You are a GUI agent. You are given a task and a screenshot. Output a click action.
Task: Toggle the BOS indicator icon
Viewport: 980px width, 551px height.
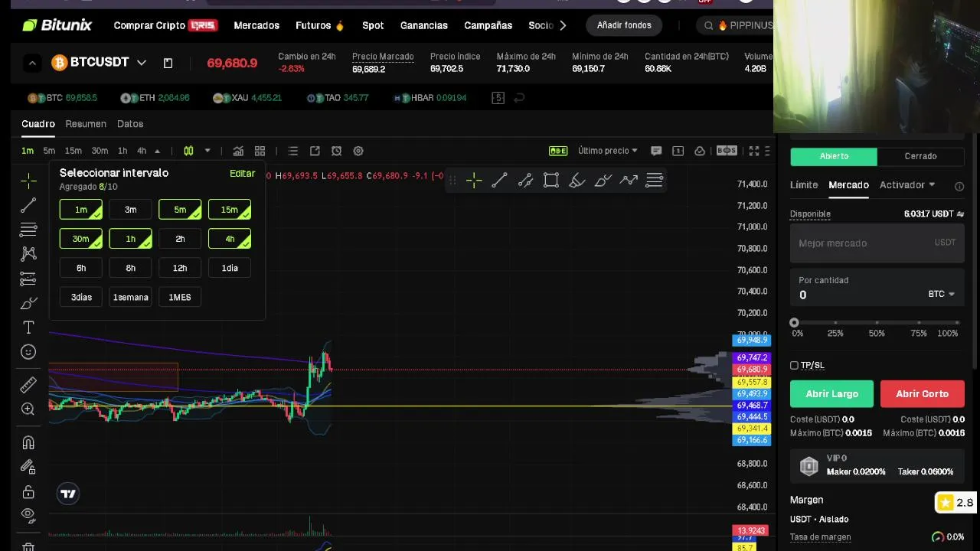pos(727,151)
